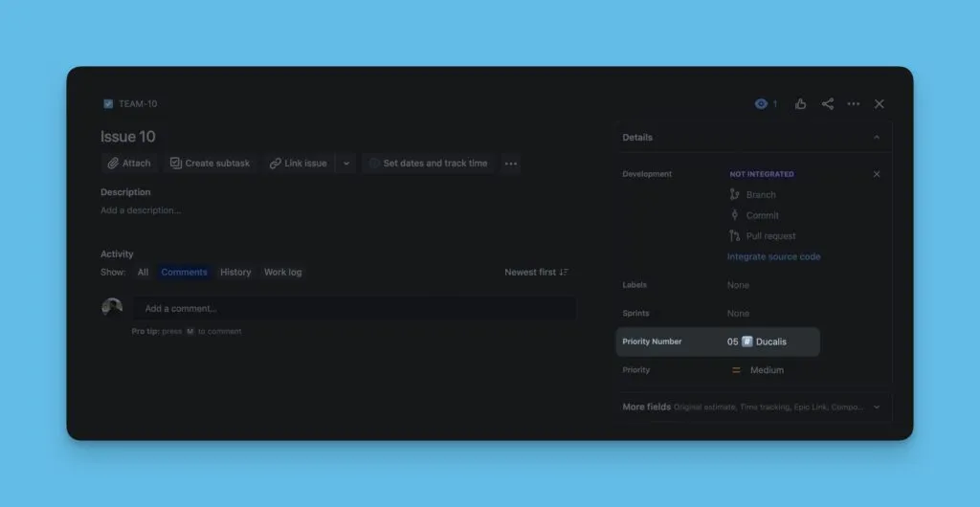This screenshot has width=980, height=507.
Task: Collapse the Details panel
Action: 876,138
